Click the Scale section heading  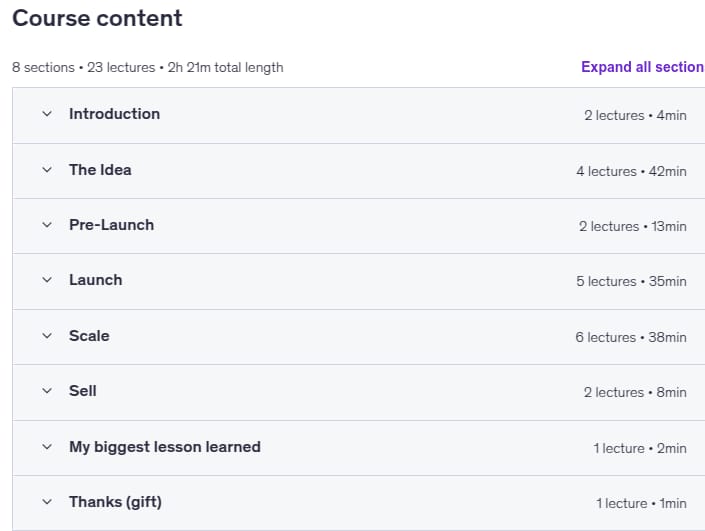click(x=89, y=336)
